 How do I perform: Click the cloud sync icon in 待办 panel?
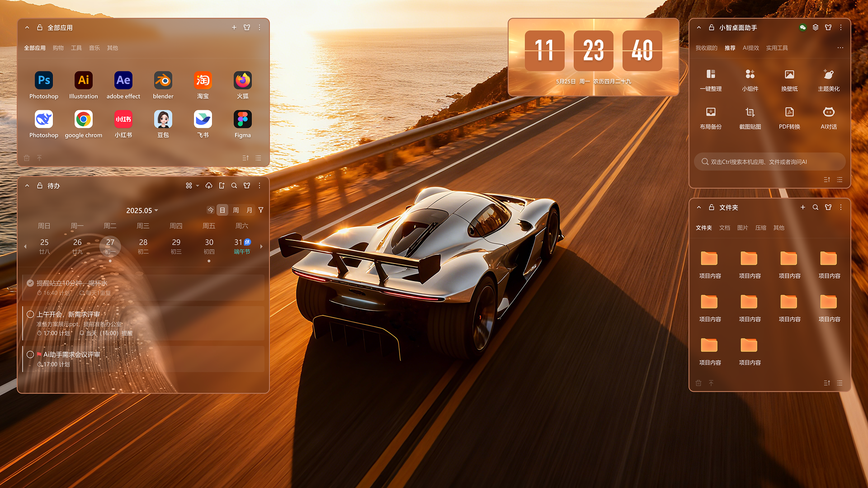click(x=208, y=186)
